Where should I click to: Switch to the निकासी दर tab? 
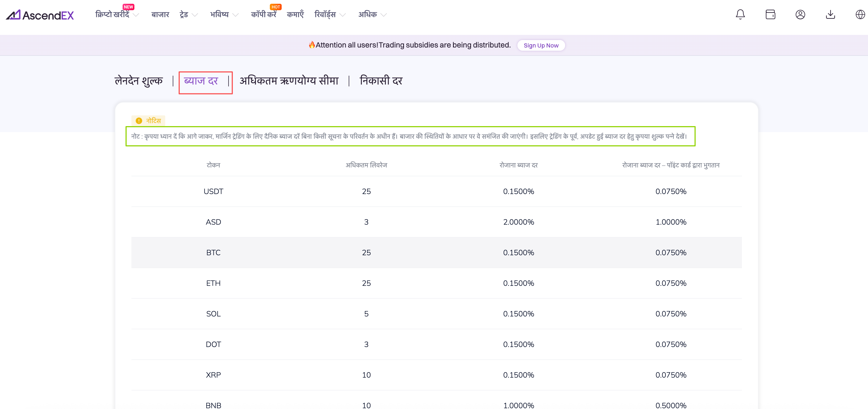click(x=381, y=81)
